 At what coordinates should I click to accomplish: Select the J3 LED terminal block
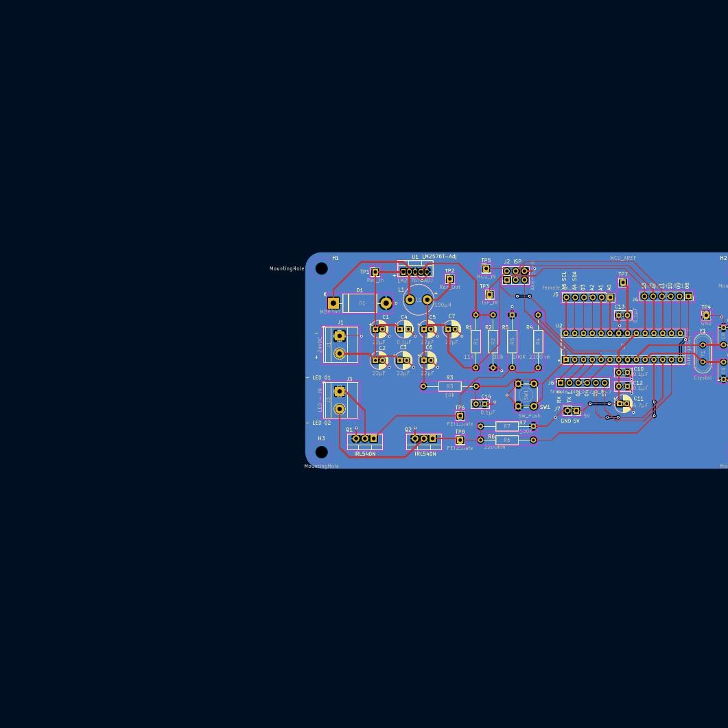(340, 400)
